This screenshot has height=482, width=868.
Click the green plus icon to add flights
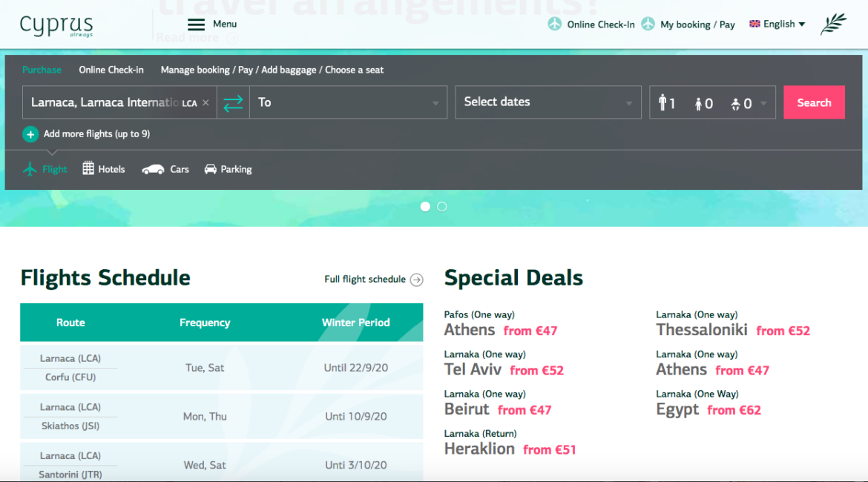pyautogui.click(x=30, y=134)
